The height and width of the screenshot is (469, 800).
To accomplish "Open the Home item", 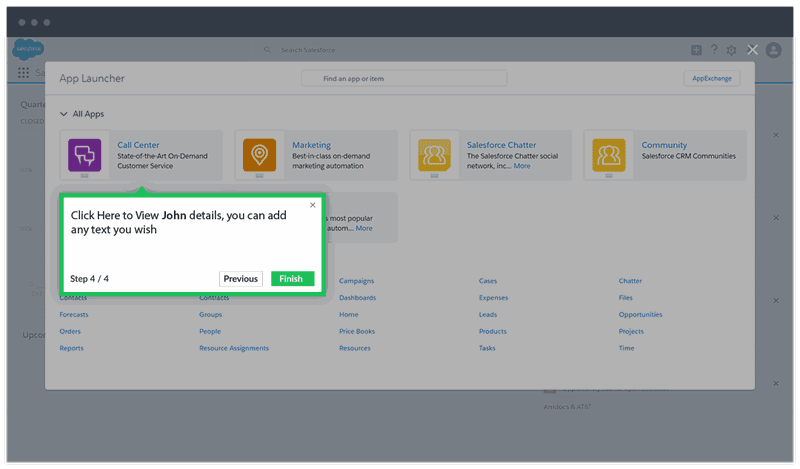I will pyautogui.click(x=348, y=314).
